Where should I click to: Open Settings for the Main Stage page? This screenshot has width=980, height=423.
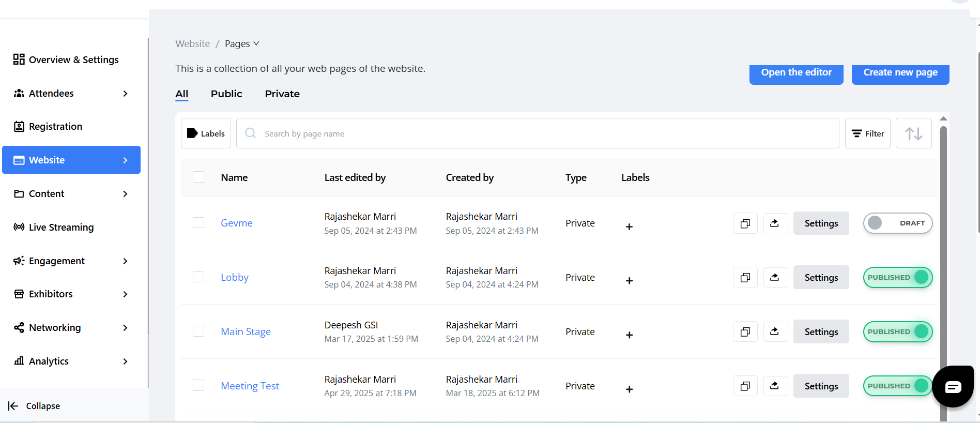tap(821, 332)
